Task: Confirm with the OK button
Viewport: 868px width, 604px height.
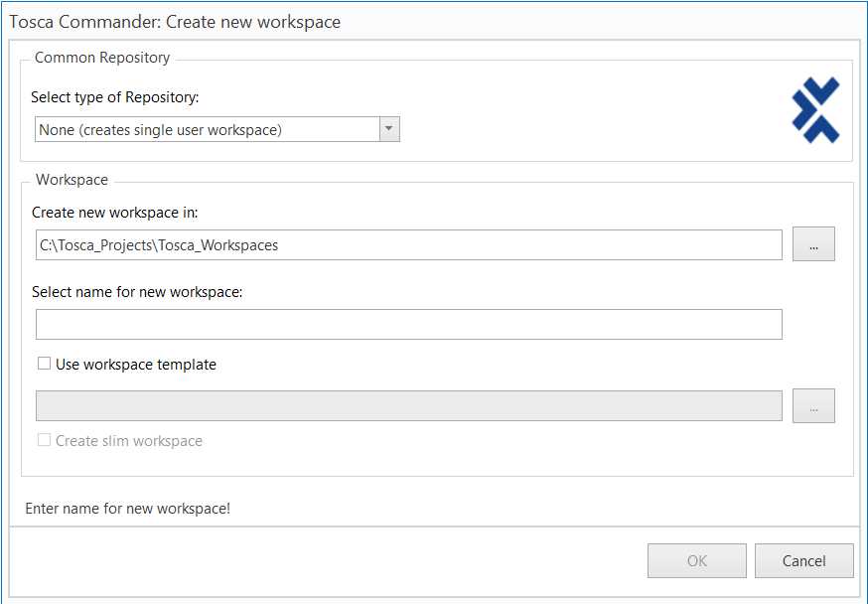Action: coord(697,561)
